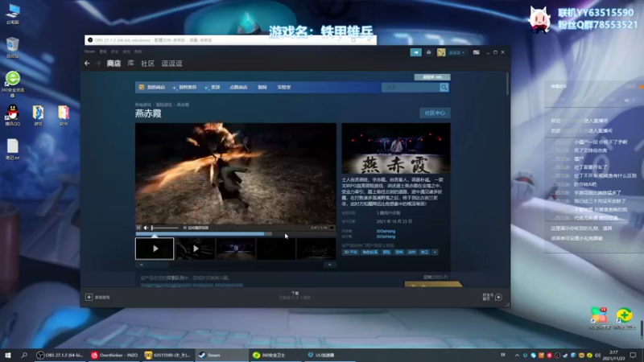Go back with Steam's back arrow
Screen dimensions: 644x362
click(87, 64)
